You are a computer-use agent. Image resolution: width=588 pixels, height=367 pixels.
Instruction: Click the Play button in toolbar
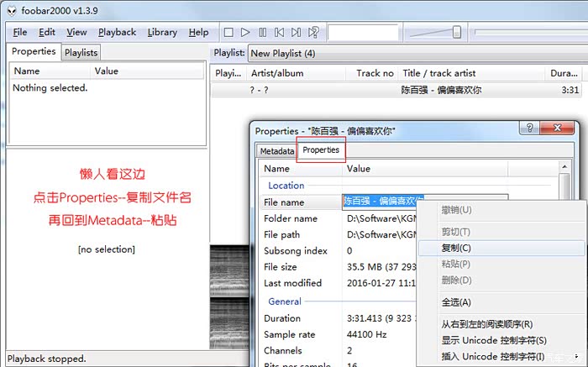245,33
